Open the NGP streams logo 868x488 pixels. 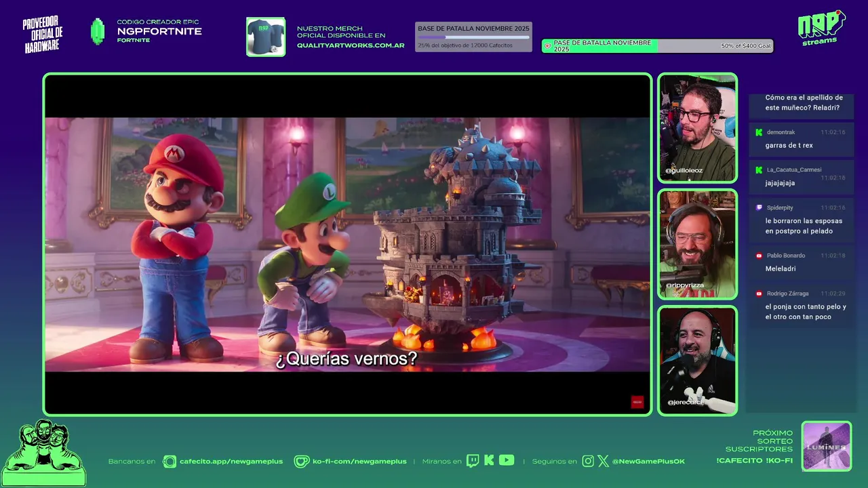[x=821, y=28]
